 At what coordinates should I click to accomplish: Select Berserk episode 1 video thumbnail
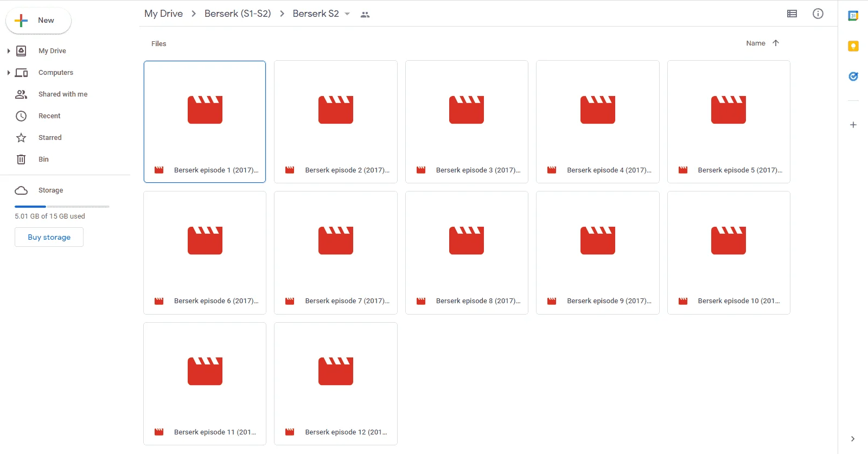[x=205, y=110]
